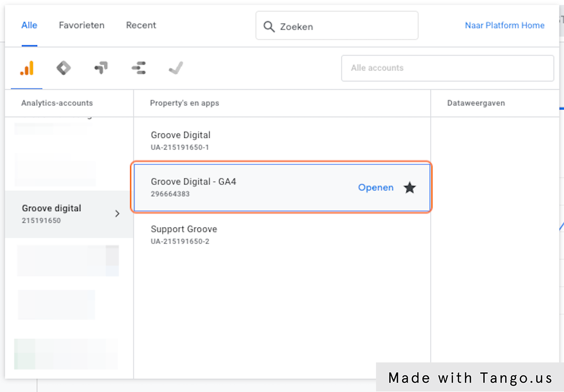Select Groove digital account 215191650
The width and height of the screenshot is (564, 392).
pyautogui.click(x=69, y=214)
